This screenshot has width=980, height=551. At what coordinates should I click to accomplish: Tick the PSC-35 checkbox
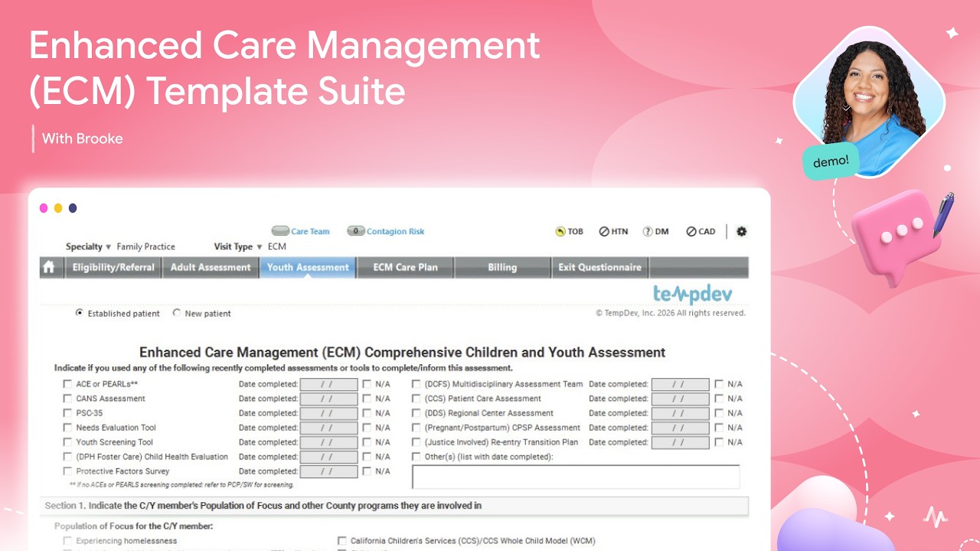pos(67,413)
